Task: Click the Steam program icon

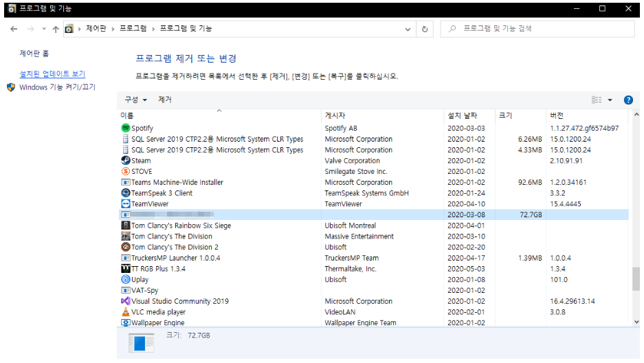Action: click(x=126, y=161)
